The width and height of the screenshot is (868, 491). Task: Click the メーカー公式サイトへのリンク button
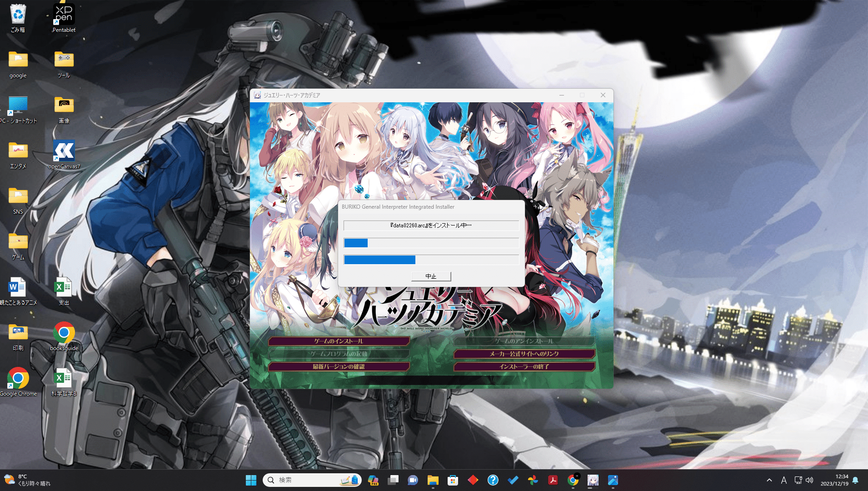coord(524,354)
